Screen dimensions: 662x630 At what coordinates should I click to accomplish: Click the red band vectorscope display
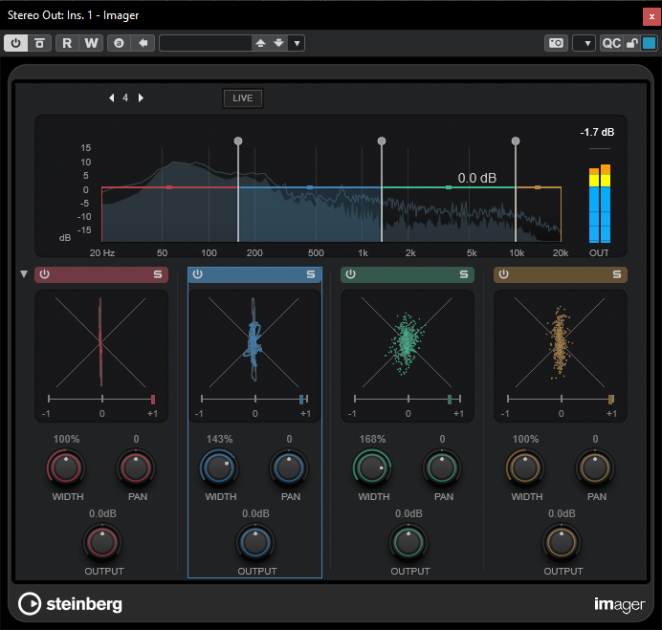[x=101, y=342]
